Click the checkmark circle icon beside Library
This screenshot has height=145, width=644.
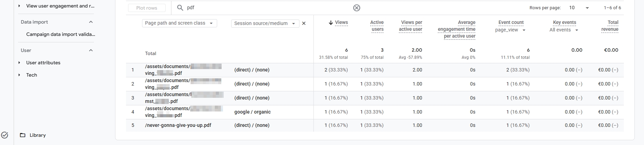[x=5, y=135]
